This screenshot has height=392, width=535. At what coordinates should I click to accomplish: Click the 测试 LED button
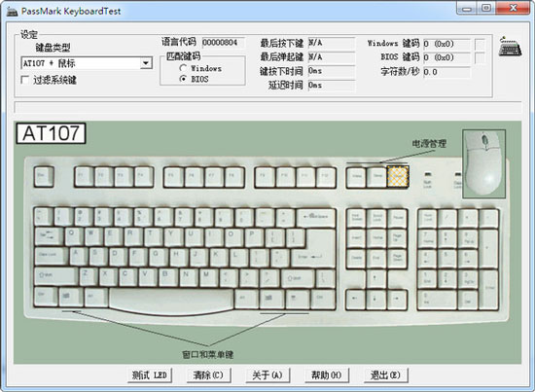[x=150, y=374]
